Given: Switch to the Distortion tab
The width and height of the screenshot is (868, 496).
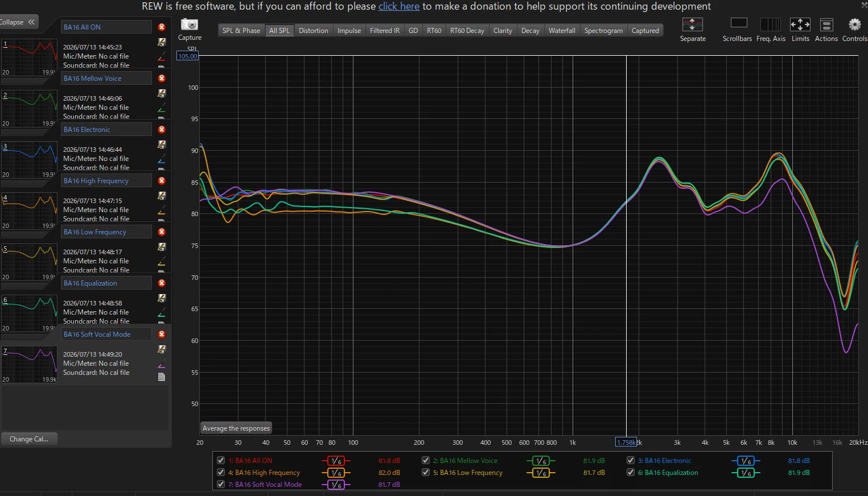Looking at the screenshot, I should coord(314,31).
